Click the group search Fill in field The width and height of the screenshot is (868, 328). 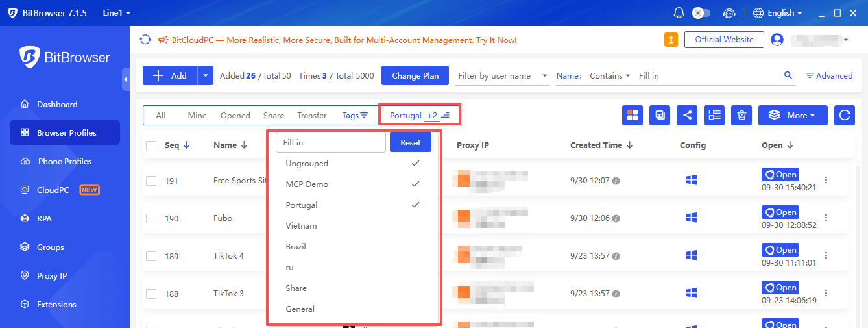click(331, 142)
